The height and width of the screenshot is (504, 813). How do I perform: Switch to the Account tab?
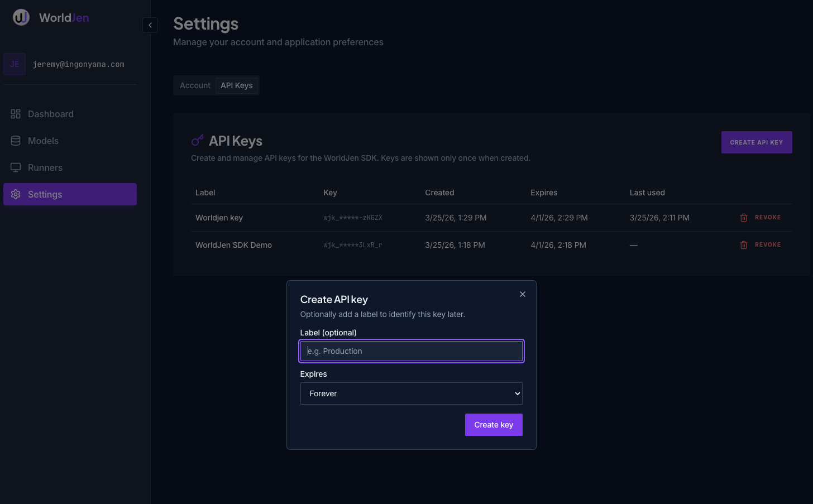[x=195, y=85]
